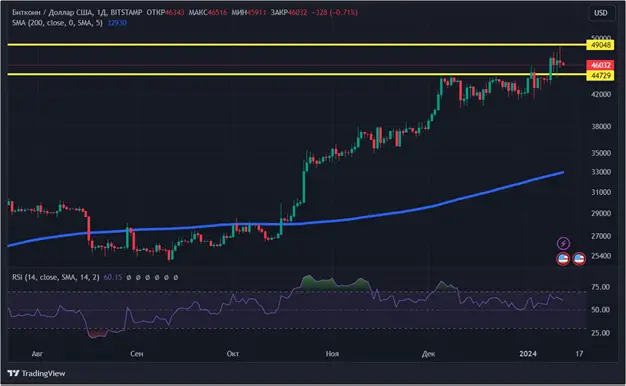626x386 pixels.
Task: Click the left US flag event marker
Action: [x=563, y=259]
